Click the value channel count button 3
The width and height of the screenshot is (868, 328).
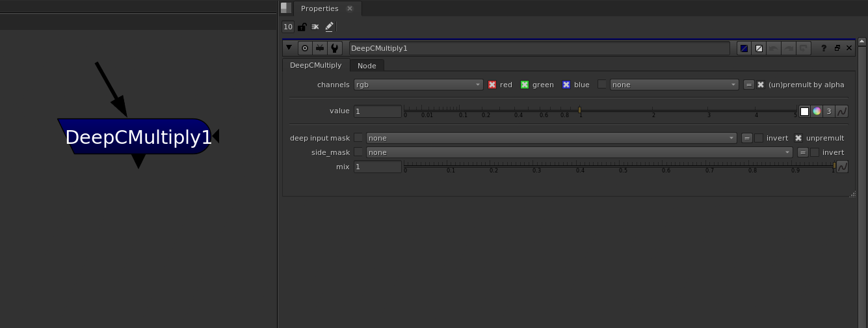point(828,111)
